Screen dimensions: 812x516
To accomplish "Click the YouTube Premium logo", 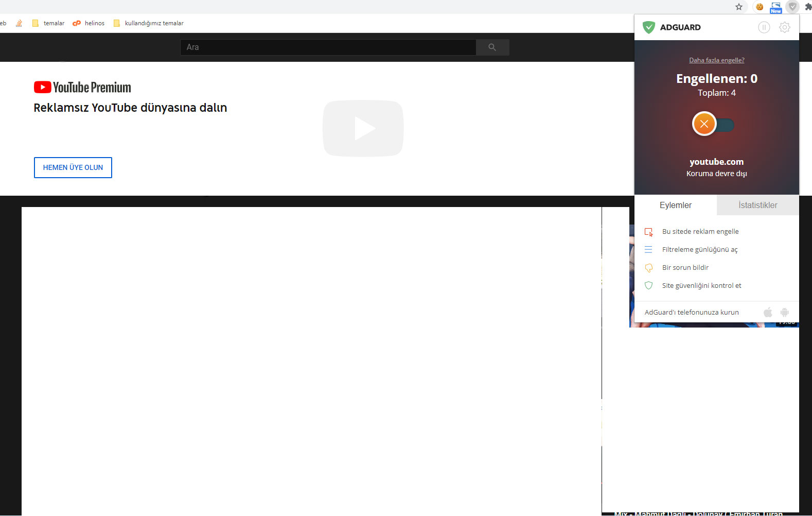I will (x=82, y=88).
